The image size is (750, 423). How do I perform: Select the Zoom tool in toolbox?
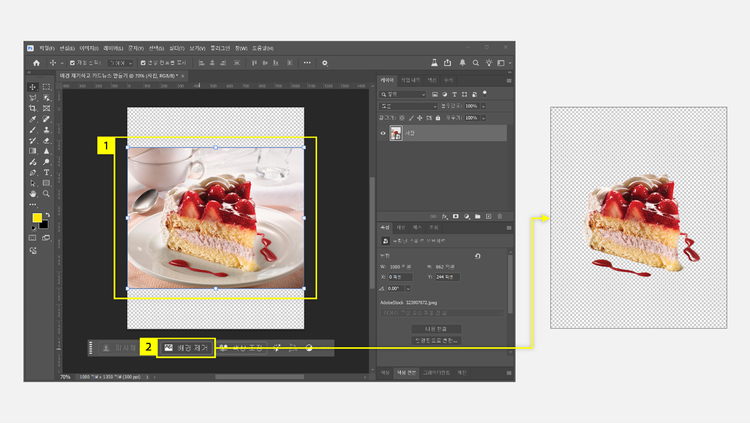point(46,194)
